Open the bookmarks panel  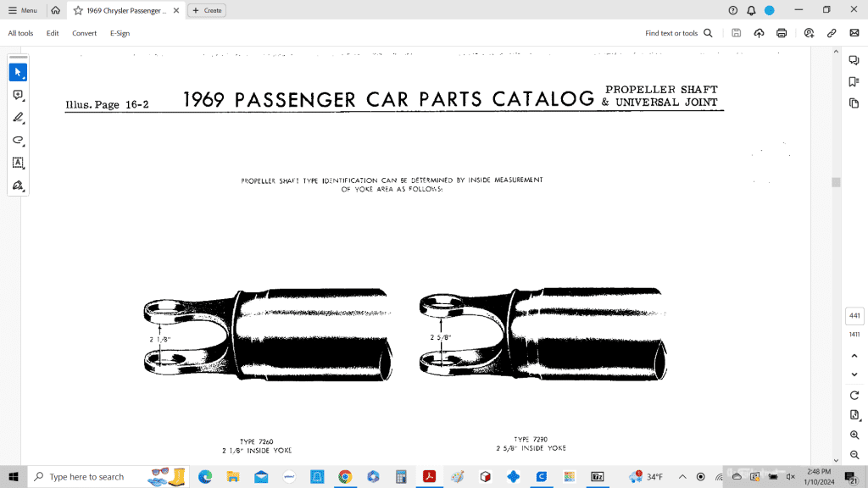[x=854, y=81]
